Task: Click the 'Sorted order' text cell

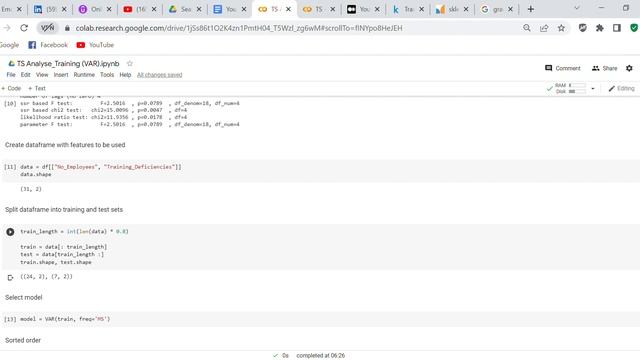Action: click(23, 340)
